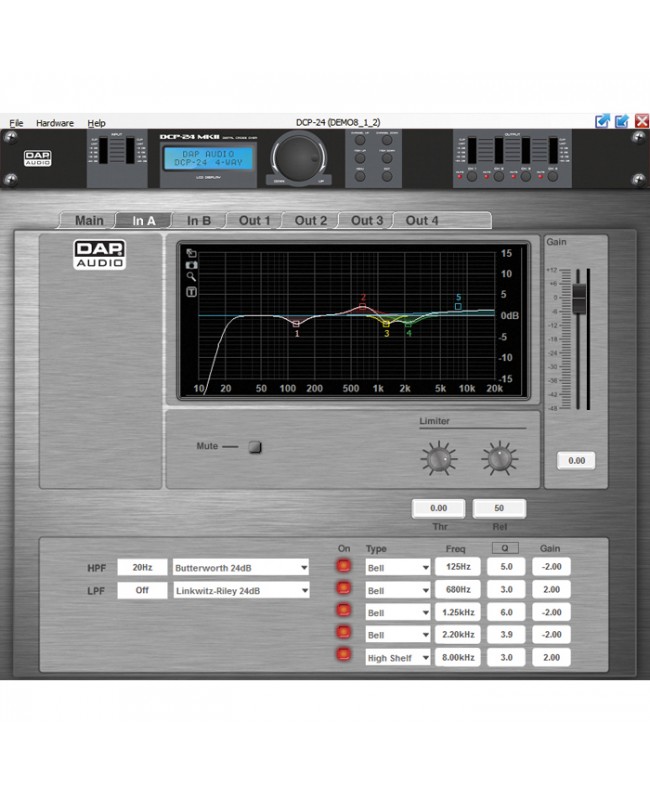Click the blue LCD display on hardware

[208, 158]
